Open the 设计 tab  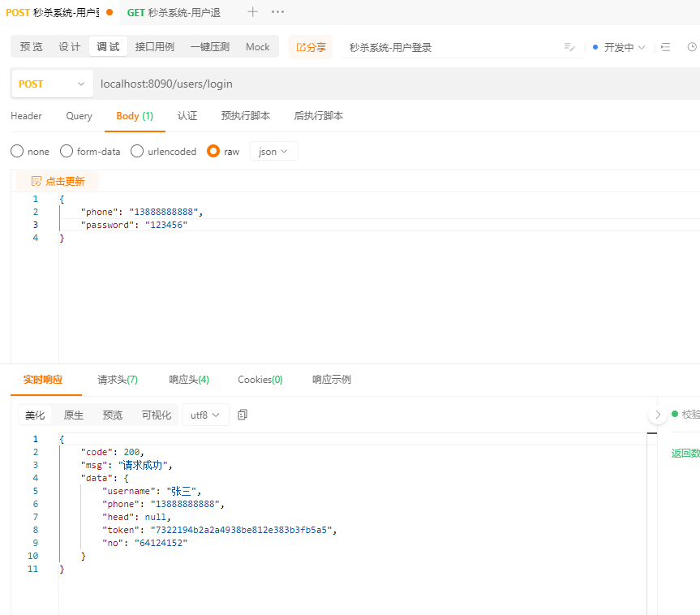tap(70, 47)
